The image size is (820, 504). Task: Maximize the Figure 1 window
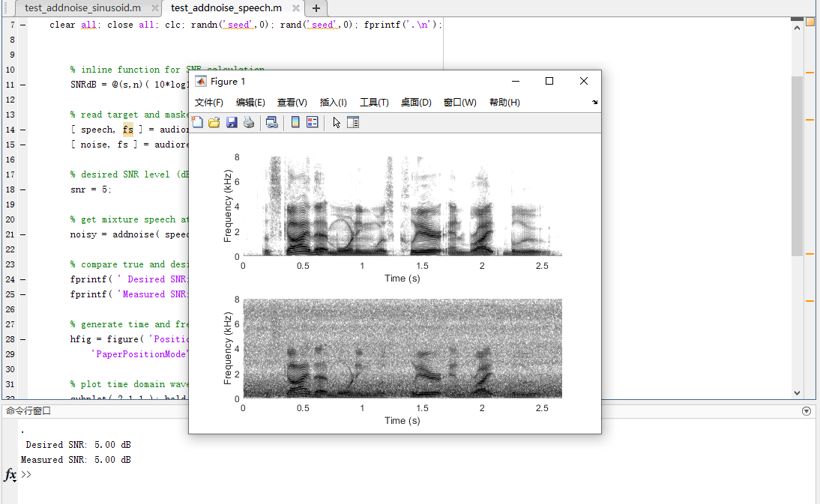[x=549, y=81]
